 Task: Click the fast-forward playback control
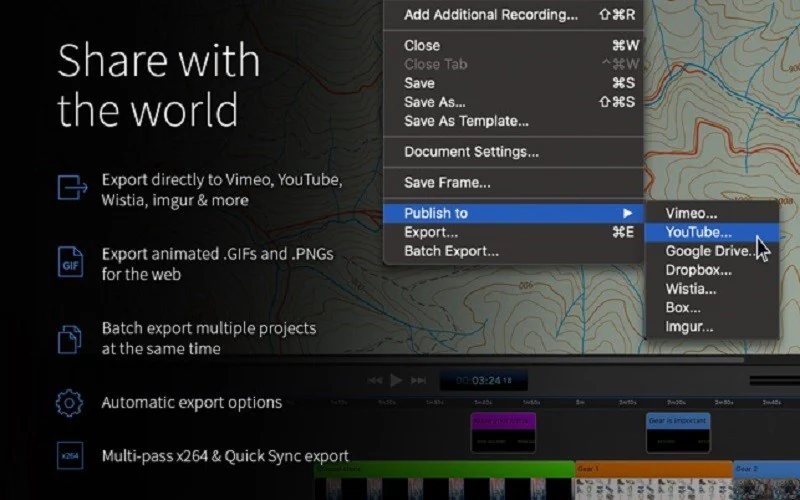click(x=418, y=380)
